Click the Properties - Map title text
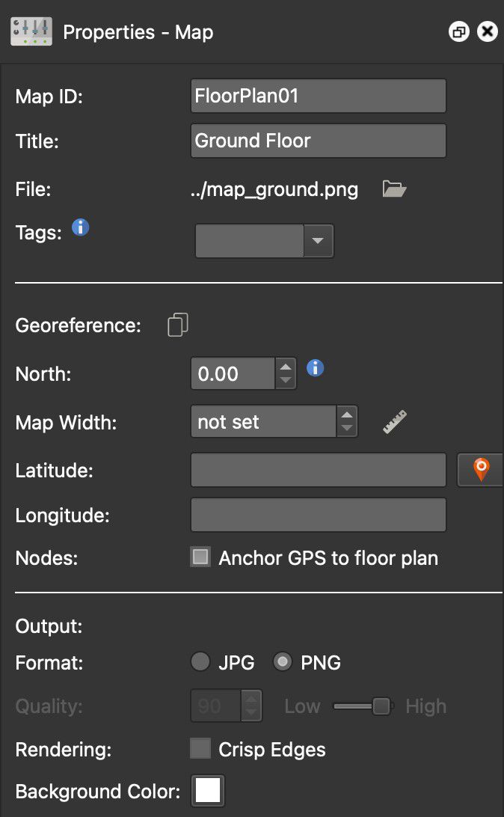 [138, 32]
